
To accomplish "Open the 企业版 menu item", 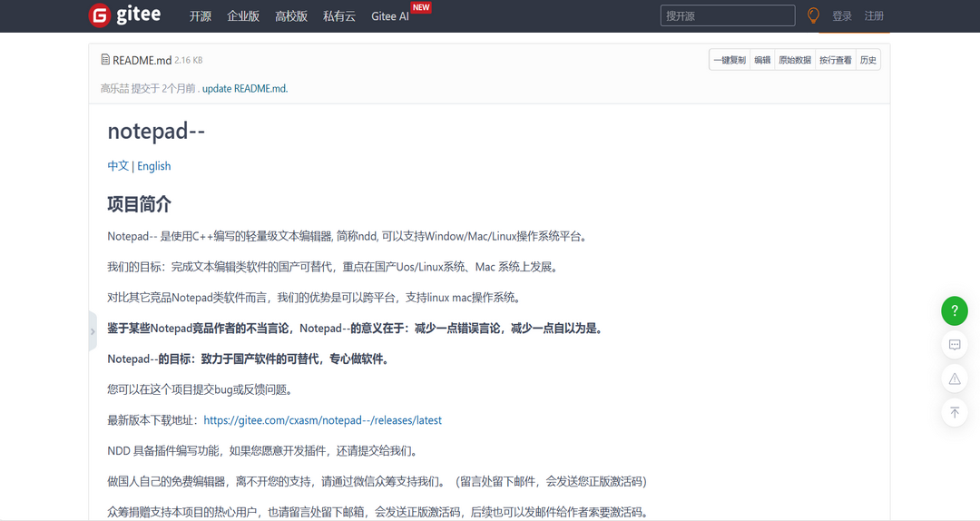I will pyautogui.click(x=243, y=16).
